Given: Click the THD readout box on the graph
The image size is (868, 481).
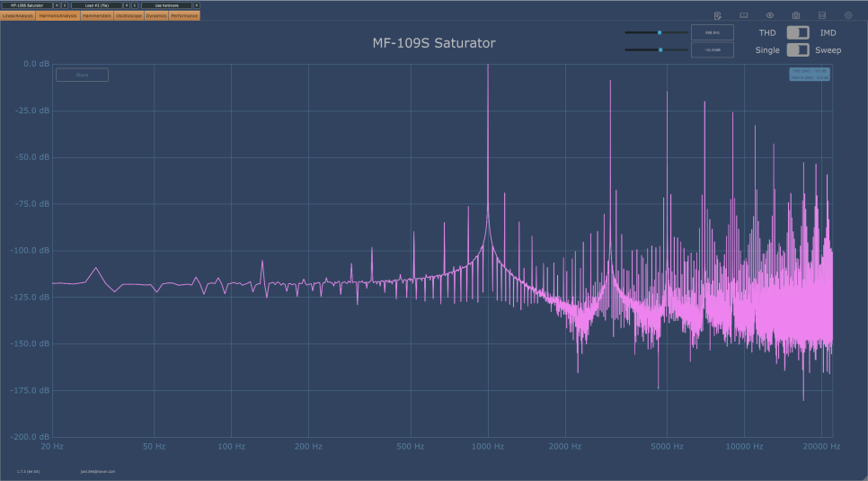Looking at the screenshot, I should (810, 75).
